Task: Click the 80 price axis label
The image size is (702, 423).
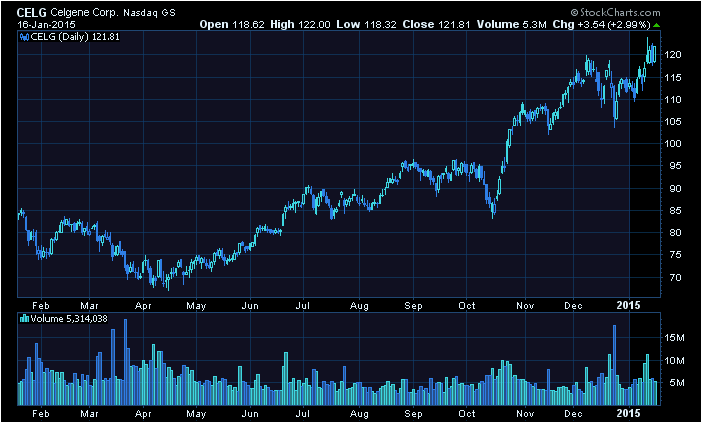Action: coord(676,233)
